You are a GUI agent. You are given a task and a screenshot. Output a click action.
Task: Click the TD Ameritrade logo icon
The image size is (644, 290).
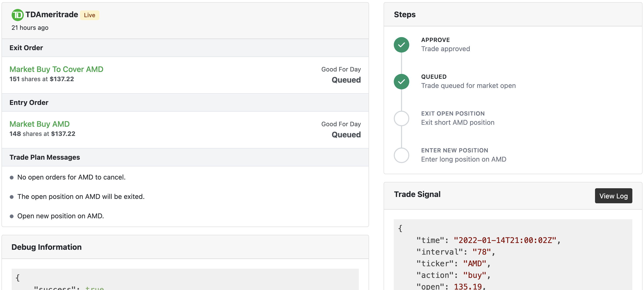tap(17, 15)
